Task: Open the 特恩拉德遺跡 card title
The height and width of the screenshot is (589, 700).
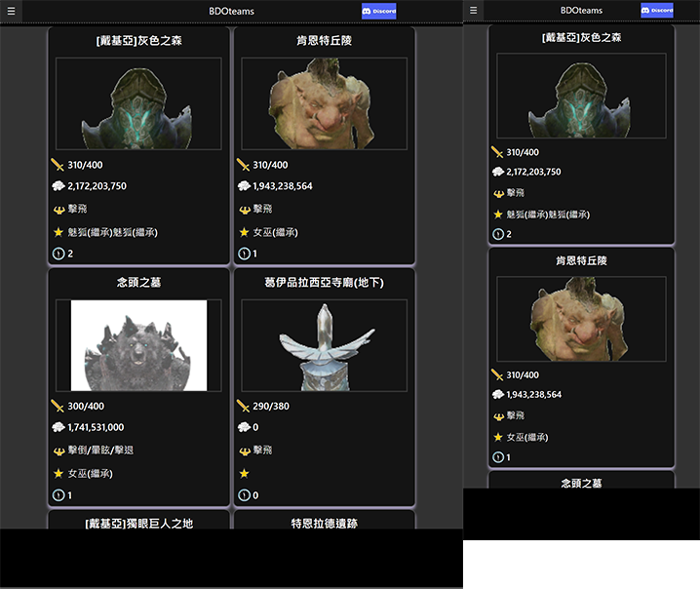Action: (324, 523)
